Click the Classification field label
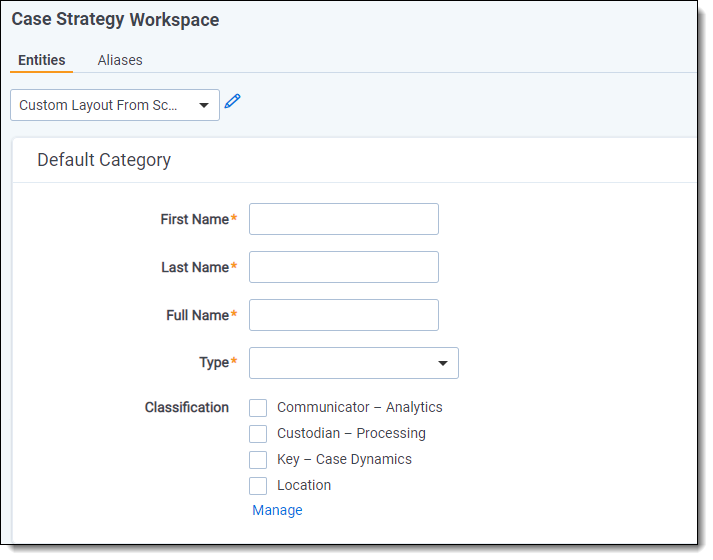Image resolution: width=713 pixels, height=560 pixels. [x=186, y=407]
